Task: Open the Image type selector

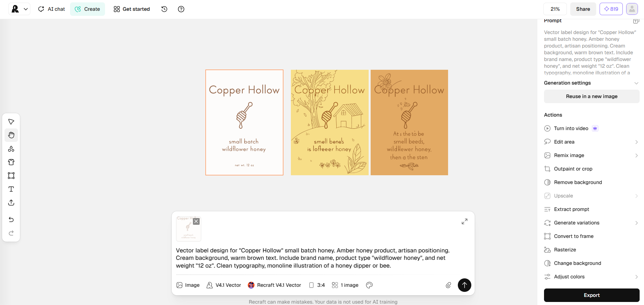Action: tap(188, 285)
